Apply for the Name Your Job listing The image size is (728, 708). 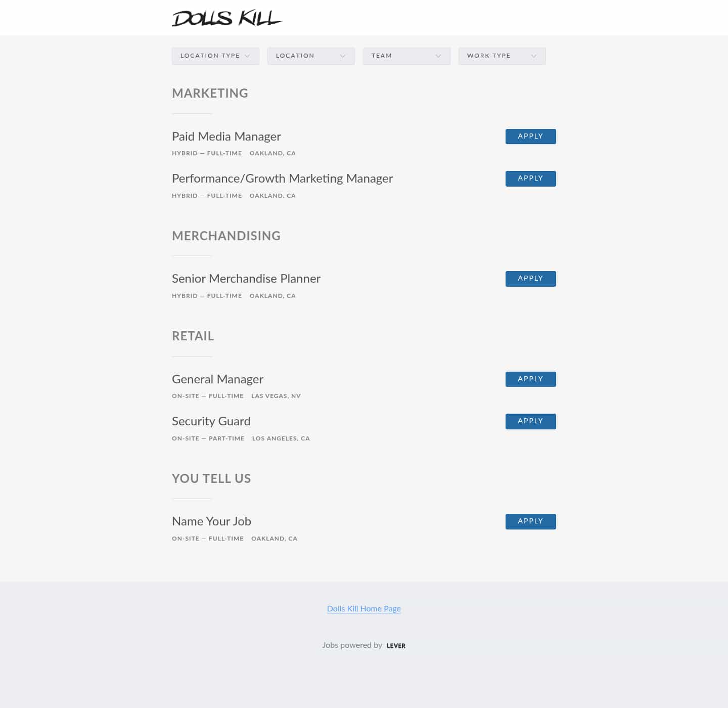(x=530, y=521)
